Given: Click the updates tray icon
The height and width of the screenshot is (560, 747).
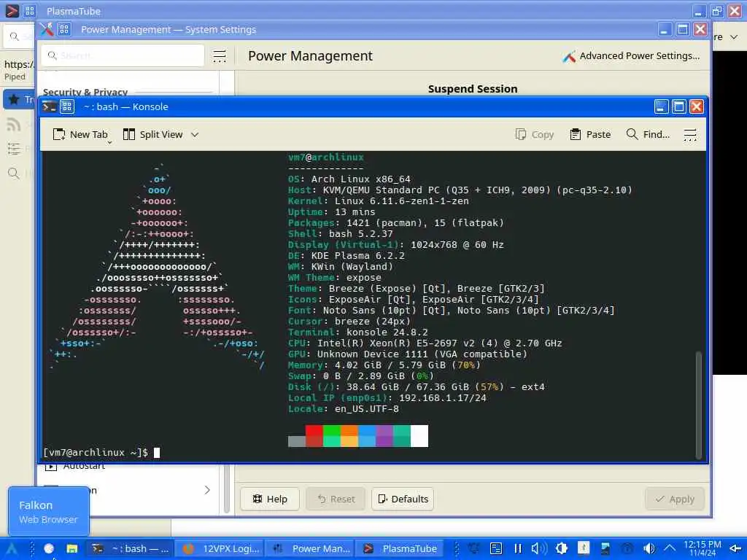Looking at the screenshot, I should [584, 548].
